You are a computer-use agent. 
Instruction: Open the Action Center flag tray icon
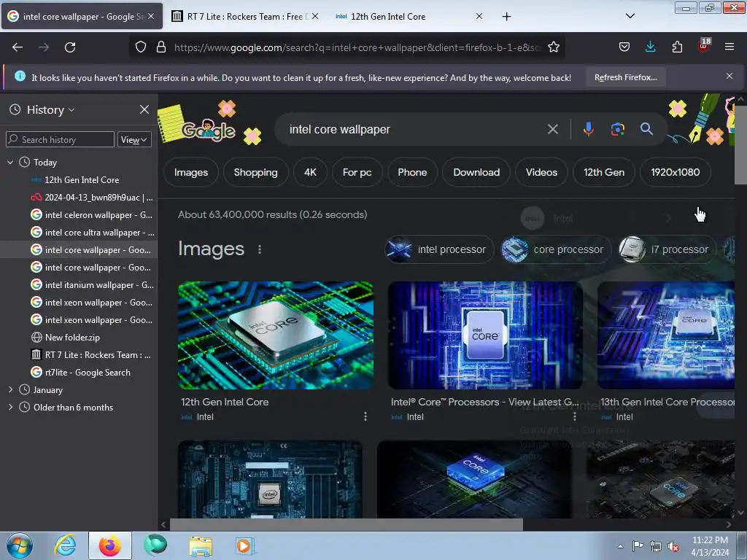click(638, 546)
